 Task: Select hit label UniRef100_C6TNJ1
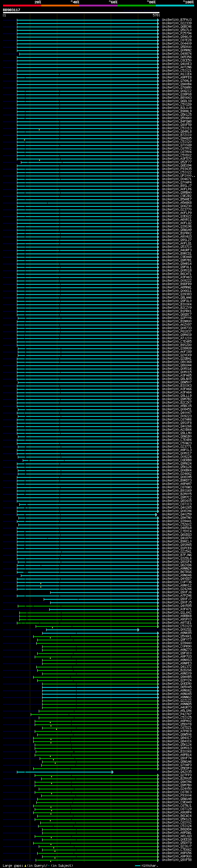click(177, 806)
